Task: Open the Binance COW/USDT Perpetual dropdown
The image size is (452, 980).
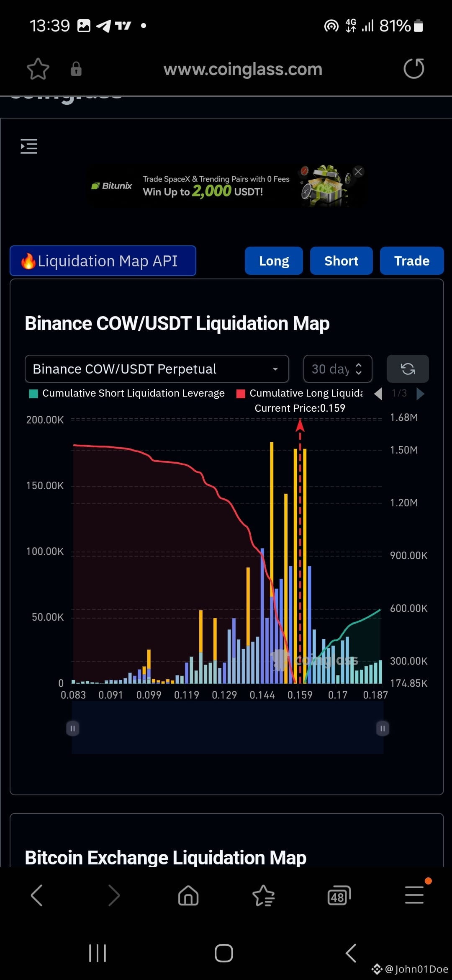Action: coord(157,369)
